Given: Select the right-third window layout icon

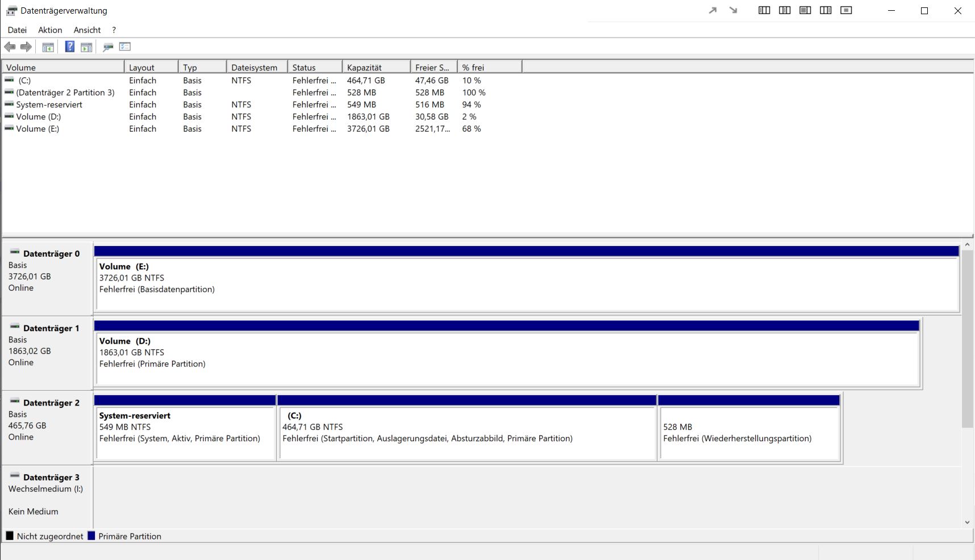Looking at the screenshot, I should [826, 10].
